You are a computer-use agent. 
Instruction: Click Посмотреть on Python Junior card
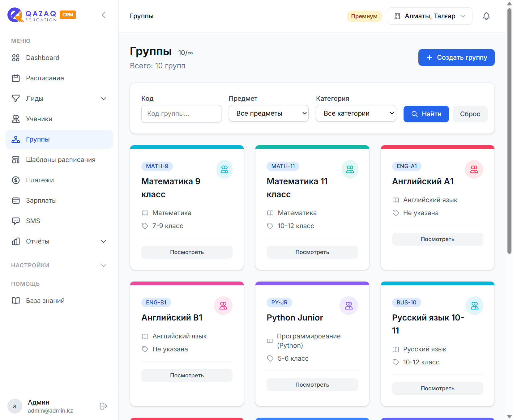(x=312, y=385)
